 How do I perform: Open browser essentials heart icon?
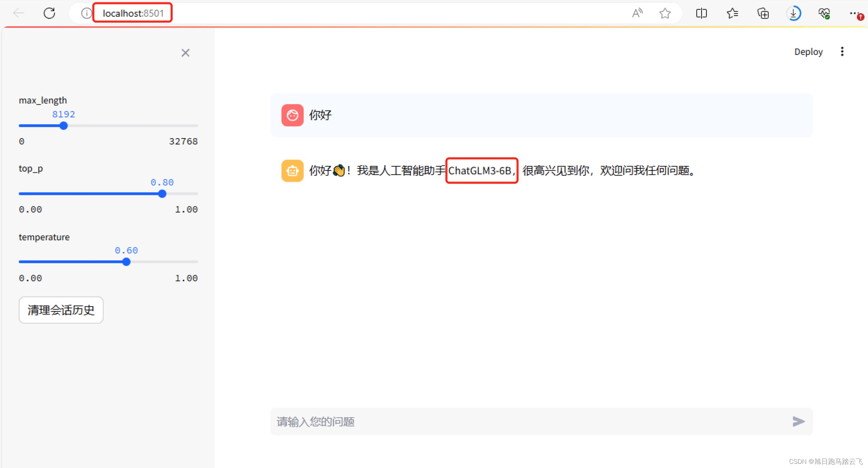click(824, 13)
